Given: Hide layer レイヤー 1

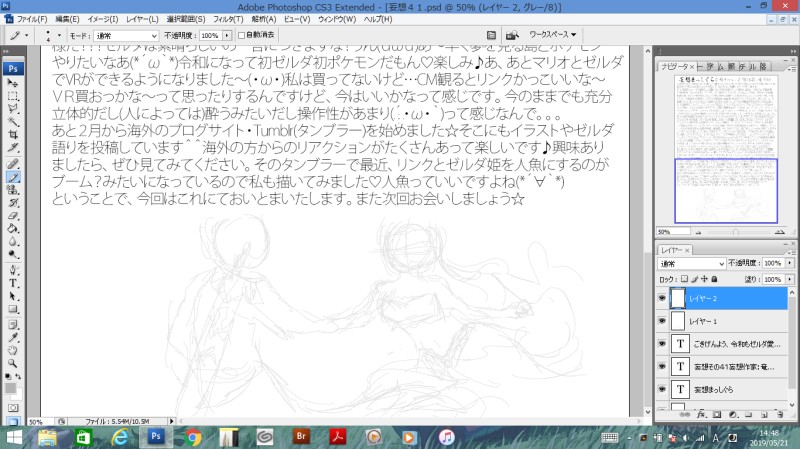Looking at the screenshot, I should [662, 321].
